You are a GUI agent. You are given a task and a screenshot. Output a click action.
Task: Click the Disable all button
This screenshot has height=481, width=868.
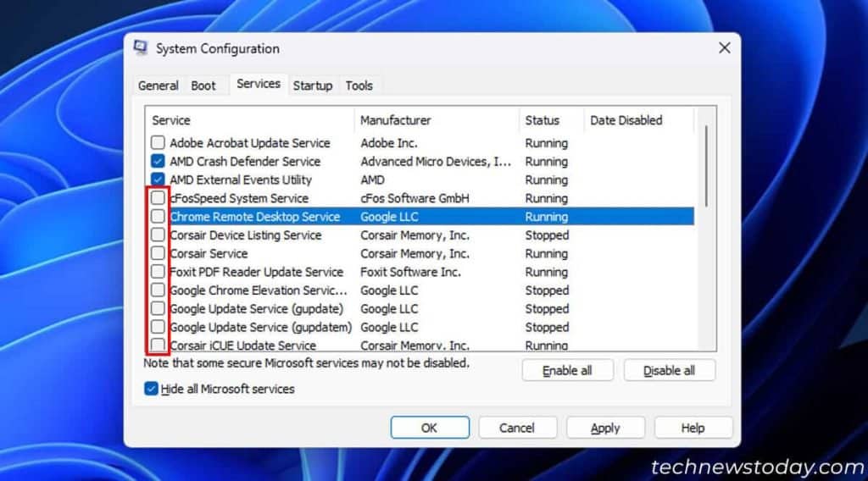click(670, 370)
